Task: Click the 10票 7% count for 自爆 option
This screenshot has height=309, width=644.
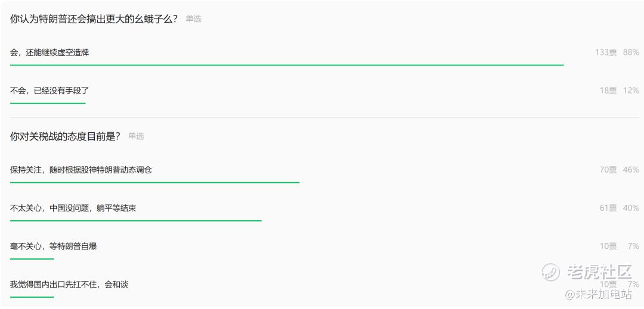Action: 620,246
